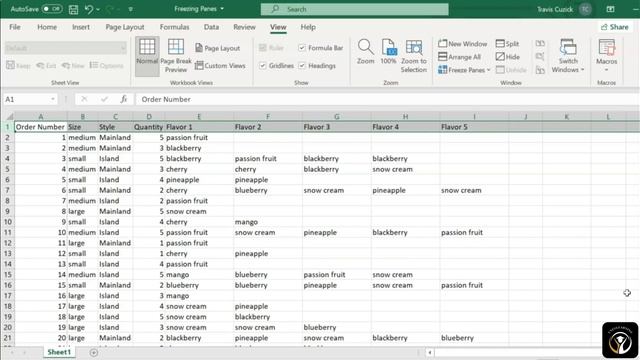Click the Undo arrow icon

[x=89, y=9]
